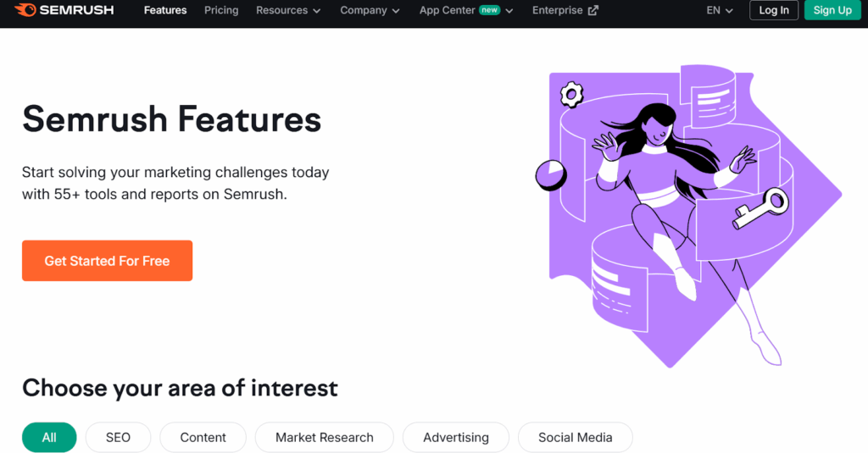Screen dimensions: 868x453
Task: Click the green Sign Up button
Action: point(832,11)
